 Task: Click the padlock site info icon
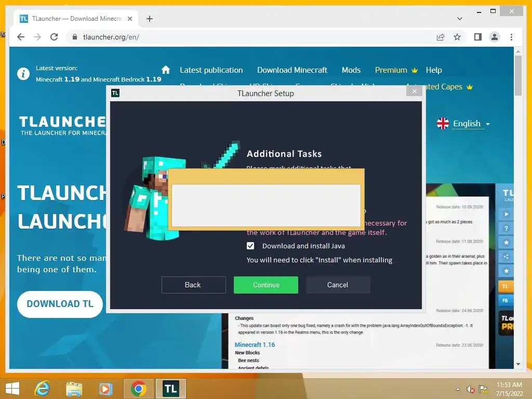tap(75, 37)
